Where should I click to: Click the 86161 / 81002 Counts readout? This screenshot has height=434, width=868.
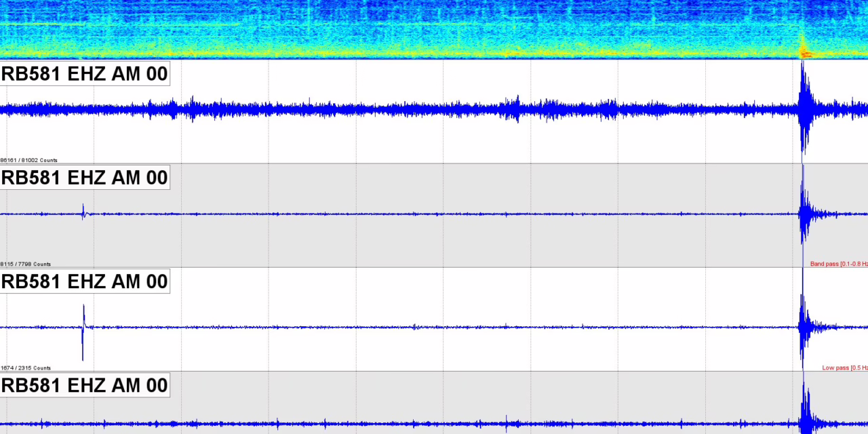29,160
